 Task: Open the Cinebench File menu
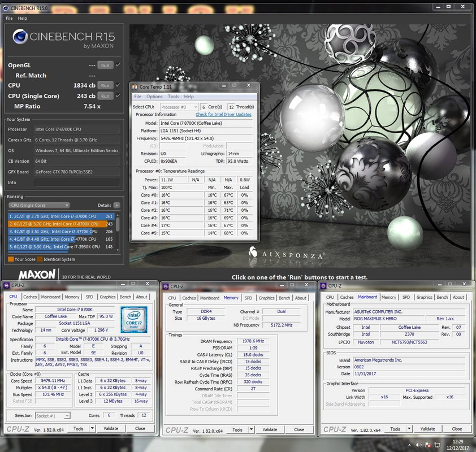[9, 18]
